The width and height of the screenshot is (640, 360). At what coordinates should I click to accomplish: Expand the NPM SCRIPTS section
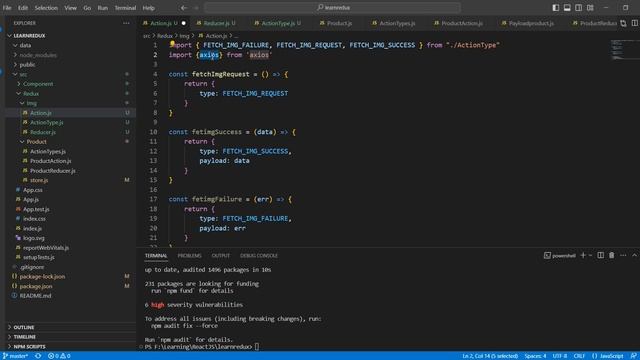29,347
